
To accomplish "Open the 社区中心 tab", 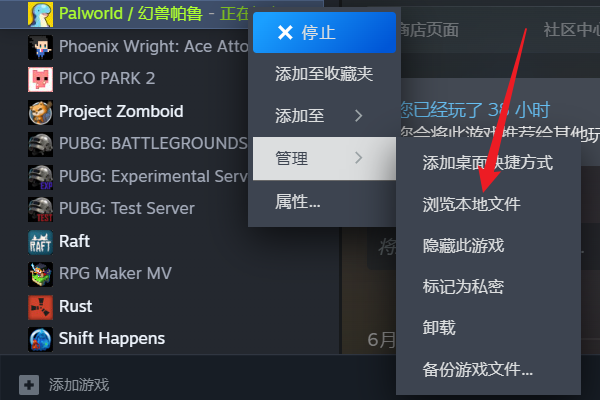I will [x=571, y=30].
